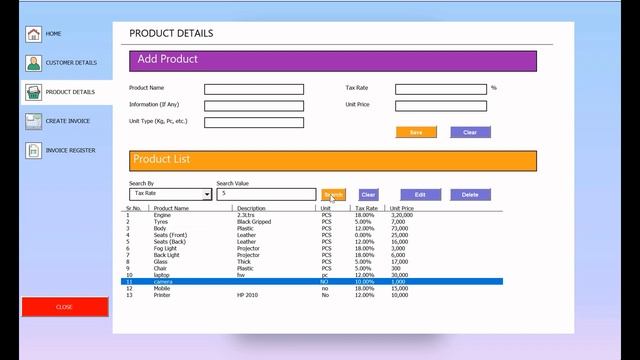Click the Customer Details person icon

click(33, 63)
